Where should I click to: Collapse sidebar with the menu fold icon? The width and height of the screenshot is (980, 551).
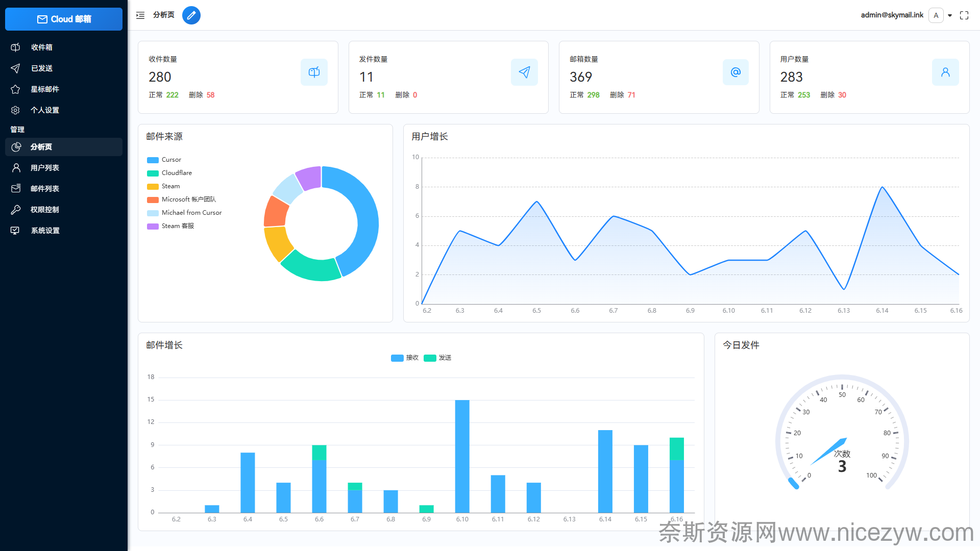[x=140, y=15]
